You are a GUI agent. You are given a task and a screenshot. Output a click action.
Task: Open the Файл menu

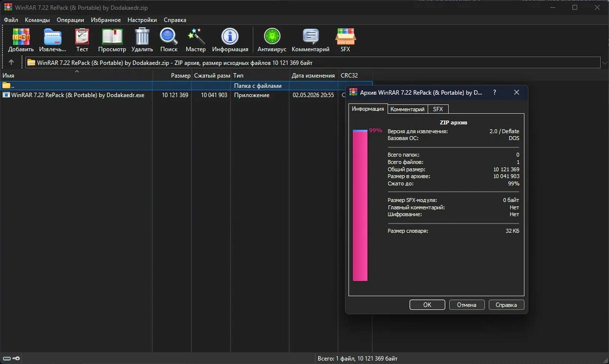[x=11, y=20]
